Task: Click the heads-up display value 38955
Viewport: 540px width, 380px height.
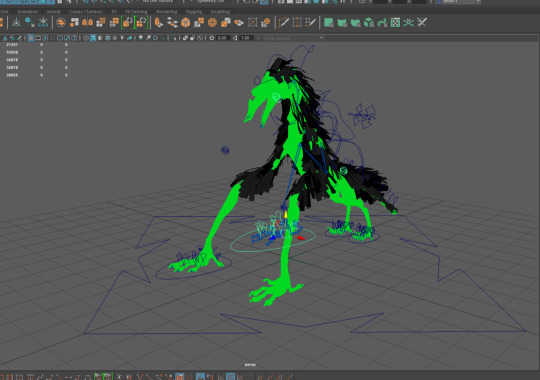Action: 12,75
